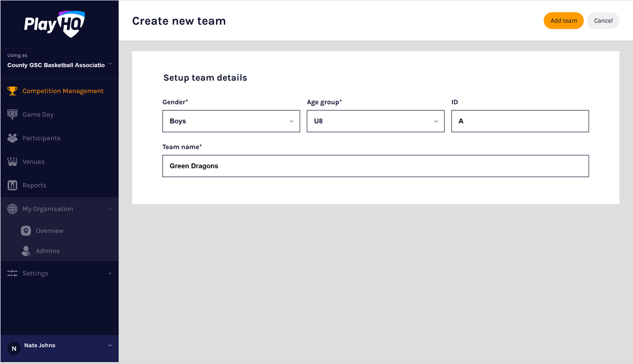Click the My Organisation globe icon
This screenshot has height=364, width=633.
(13, 209)
